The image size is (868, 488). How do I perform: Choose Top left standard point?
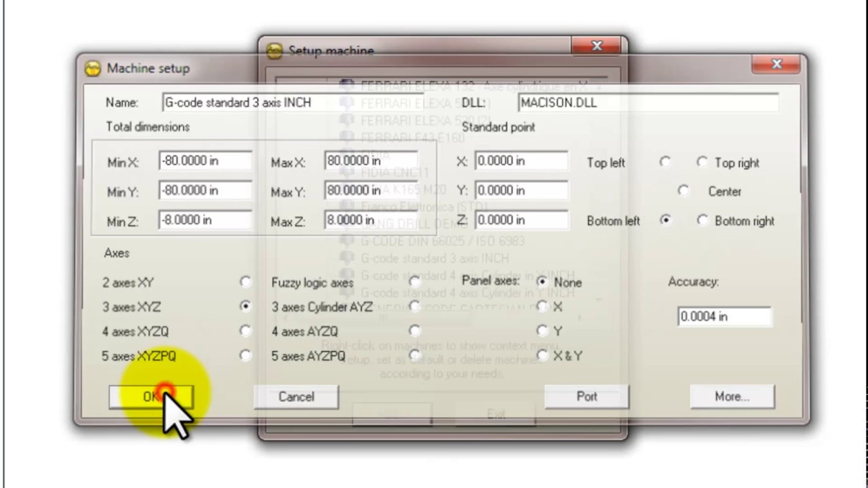pos(665,162)
